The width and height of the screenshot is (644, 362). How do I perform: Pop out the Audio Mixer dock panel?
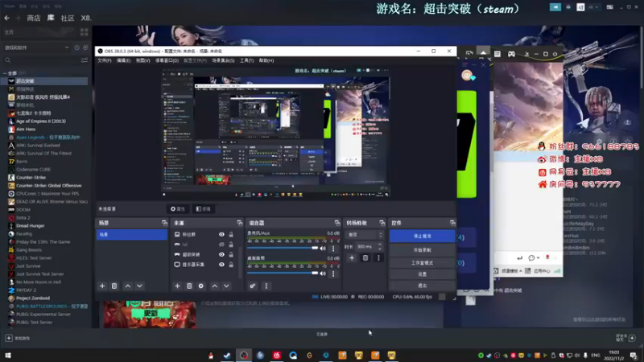point(337,223)
